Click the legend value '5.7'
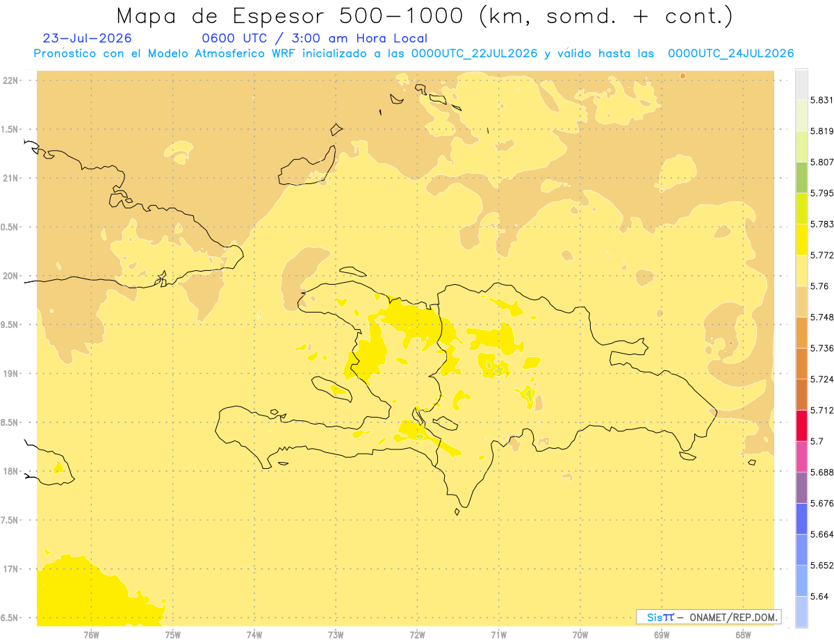This screenshot has height=644, width=834. click(817, 441)
